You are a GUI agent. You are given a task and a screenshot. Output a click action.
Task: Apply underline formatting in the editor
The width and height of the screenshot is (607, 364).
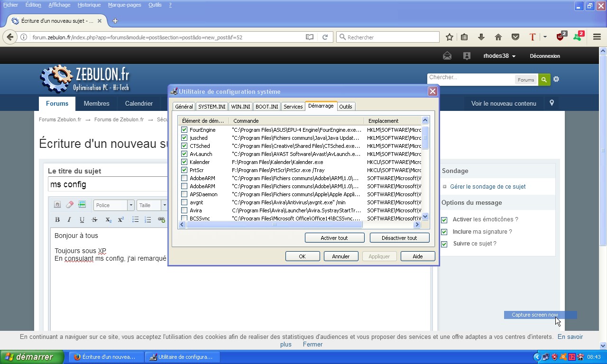coord(82,219)
